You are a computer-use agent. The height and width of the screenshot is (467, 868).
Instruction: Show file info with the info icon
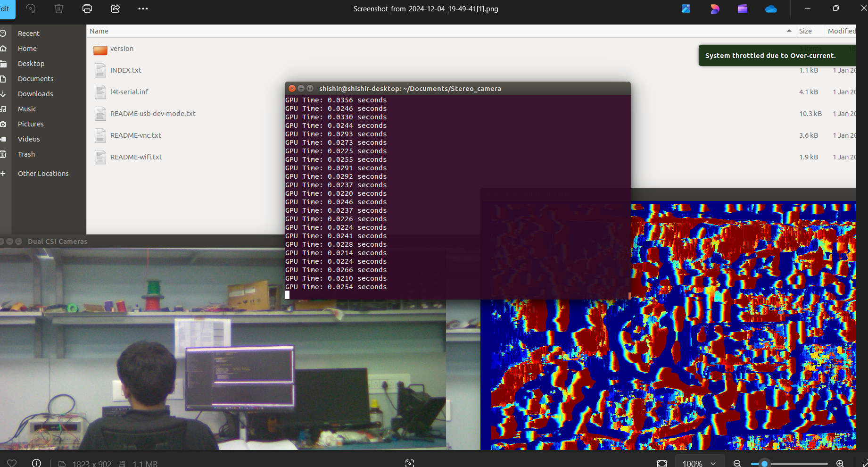pyautogui.click(x=36, y=463)
